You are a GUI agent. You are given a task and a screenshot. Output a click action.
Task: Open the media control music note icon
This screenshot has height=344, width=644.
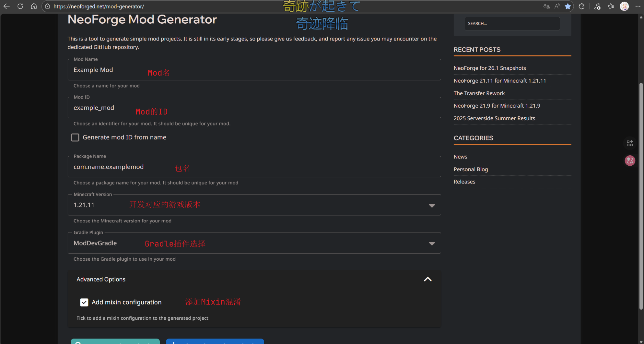597,6
